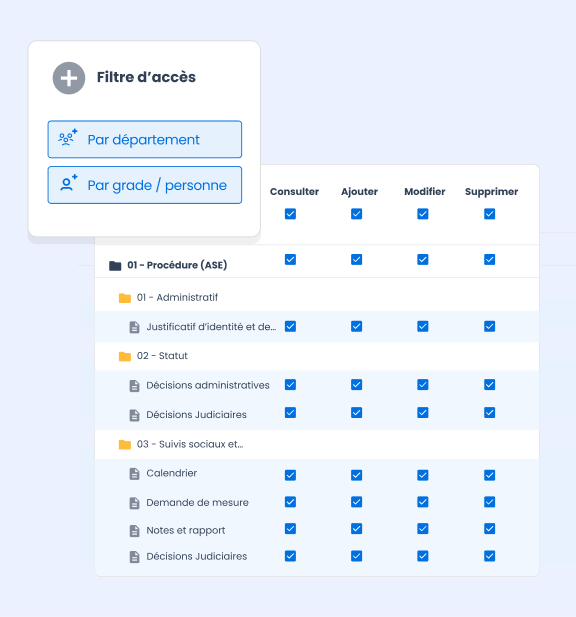Click the Calendrier label
576x617 pixels.
tap(172, 473)
